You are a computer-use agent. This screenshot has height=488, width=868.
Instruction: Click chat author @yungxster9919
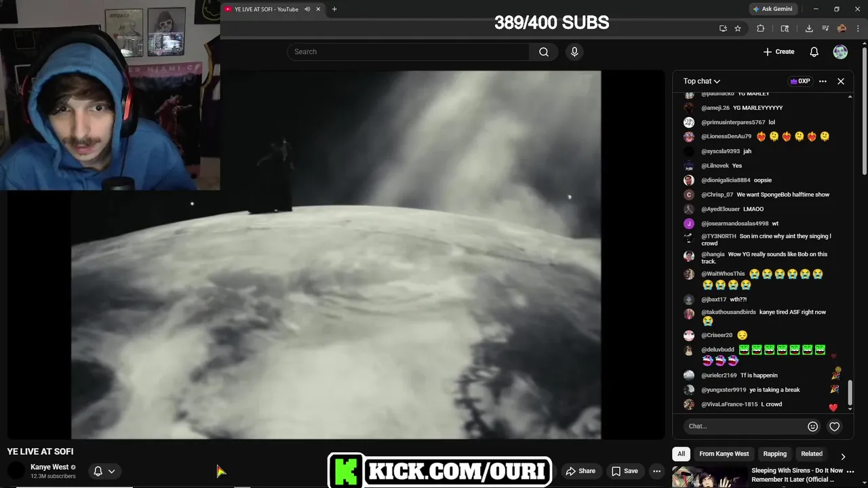click(724, 390)
